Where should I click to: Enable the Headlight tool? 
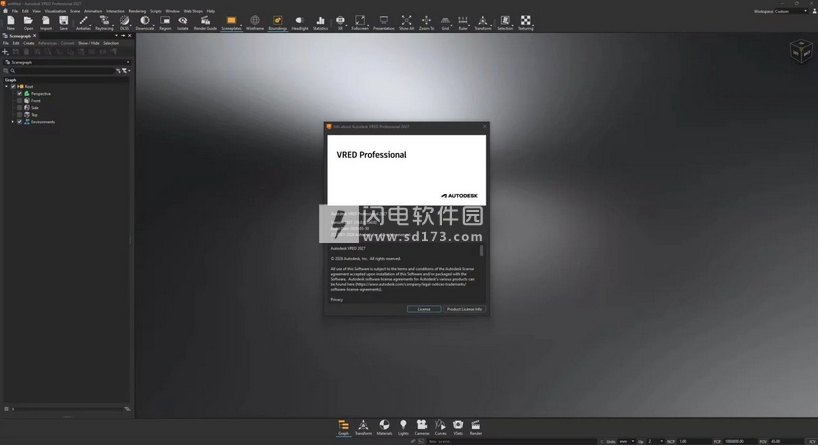pyautogui.click(x=299, y=21)
